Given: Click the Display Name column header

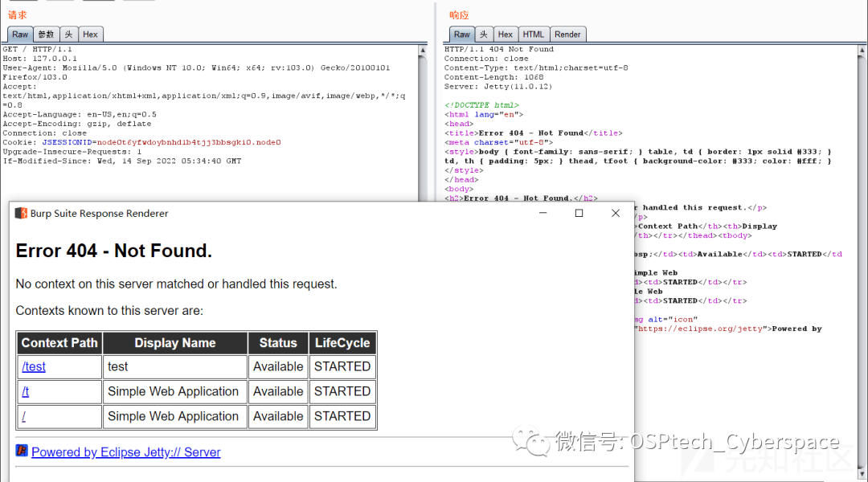Looking at the screenshot, I should (x=175, y=343).
